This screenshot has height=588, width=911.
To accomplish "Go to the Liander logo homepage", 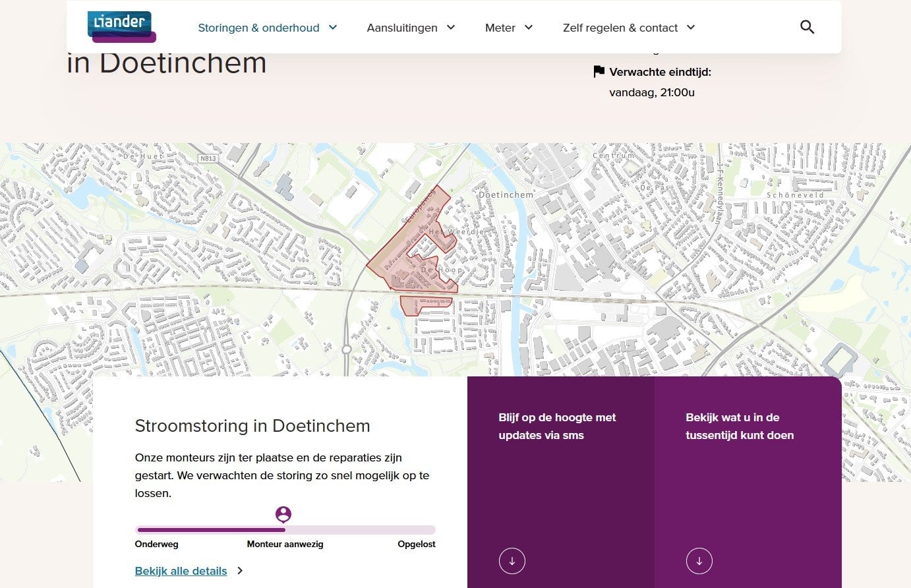I will (x=121, y=26).
